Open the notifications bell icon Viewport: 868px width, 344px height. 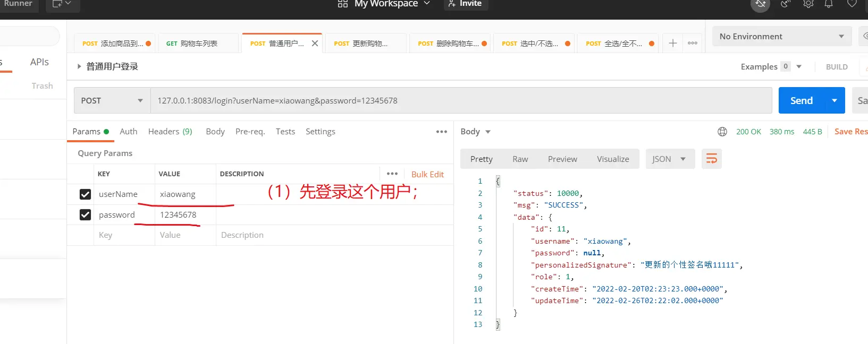(x=829, y=4)
